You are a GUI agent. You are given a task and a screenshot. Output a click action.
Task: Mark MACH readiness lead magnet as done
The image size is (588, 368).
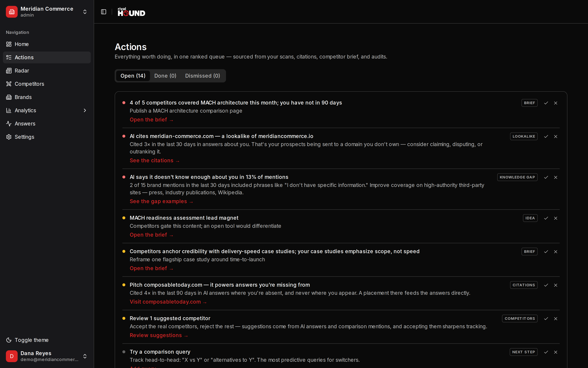546,218
